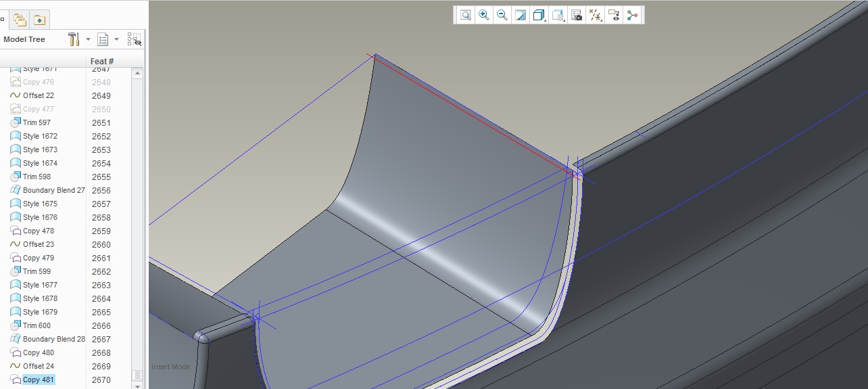This screenshot has width=868, height=389.
Task: Click the Model Tree scrollbar thumb
Action: [x=138, y=375]
